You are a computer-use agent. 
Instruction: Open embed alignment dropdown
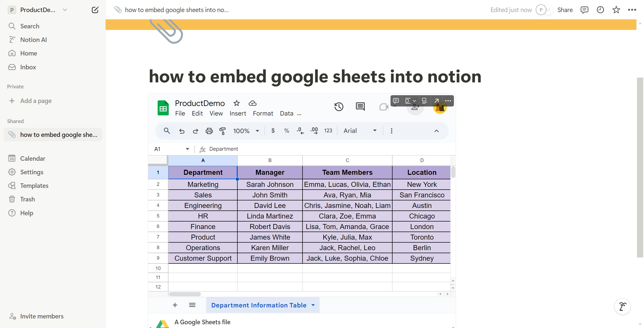pos(410,101)
